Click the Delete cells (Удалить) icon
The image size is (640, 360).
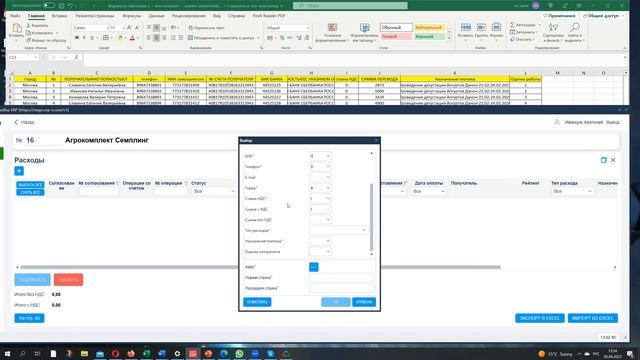point(481,28)
